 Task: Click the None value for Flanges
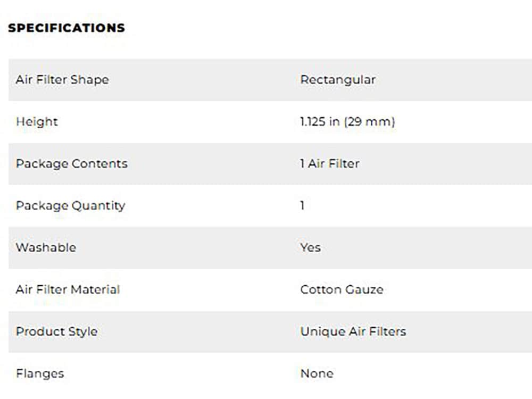click(x=317, y=373)
